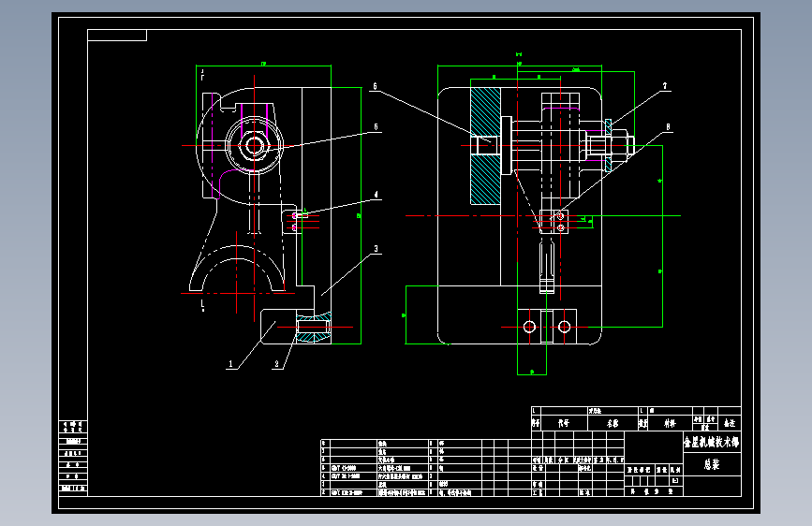Select the hex nut at the left view's center

click(254, 145)
